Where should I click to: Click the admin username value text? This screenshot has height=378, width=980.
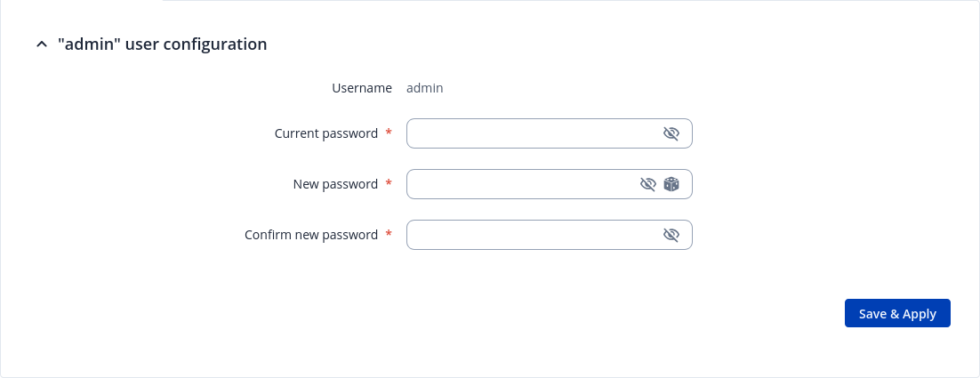click(424, 88)
